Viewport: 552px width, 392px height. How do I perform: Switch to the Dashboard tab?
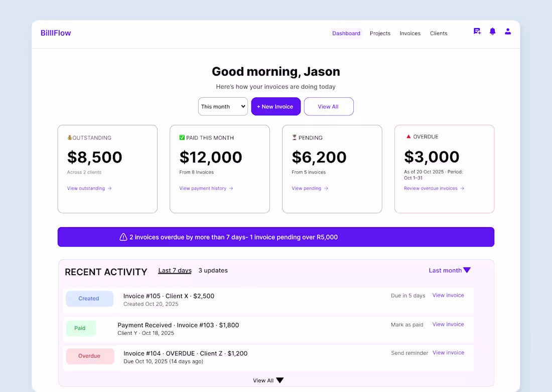(x=346, y=34)
